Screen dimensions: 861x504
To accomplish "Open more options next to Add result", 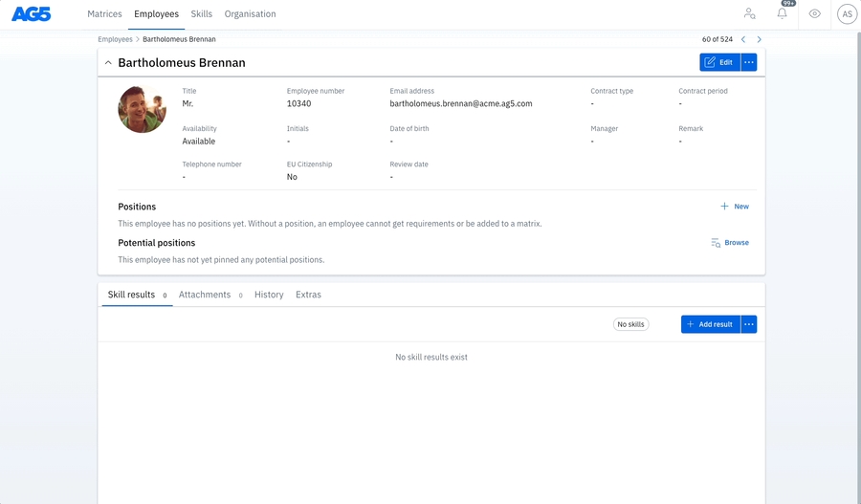I will tap(749, 324).
